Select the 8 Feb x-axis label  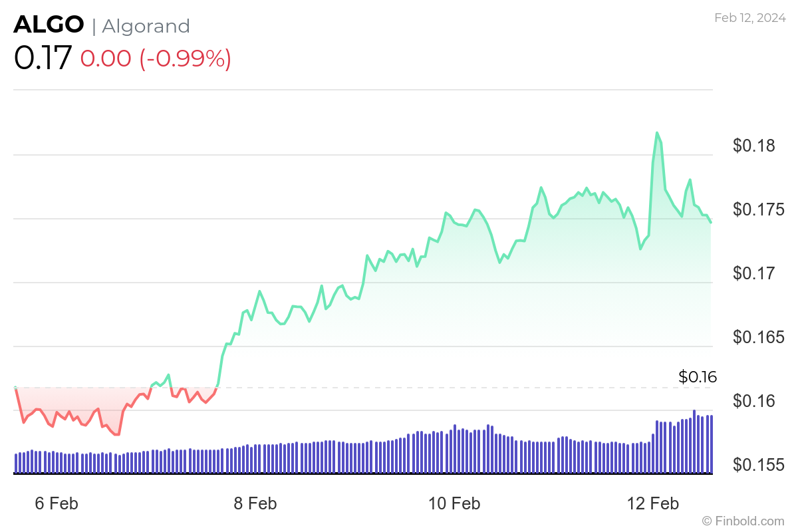pos(255,503)
